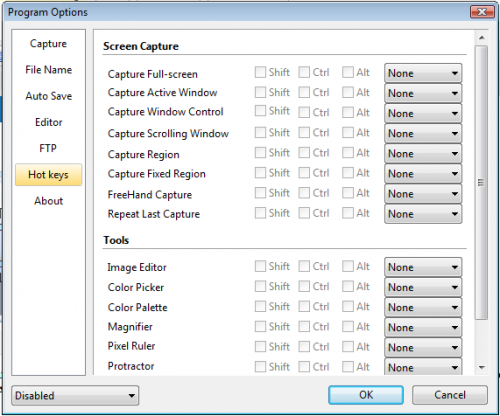Open the About tab
Image resolution: width=500 pixels, height=416 pixels.
pyautogui.click(x=48, y=201)
